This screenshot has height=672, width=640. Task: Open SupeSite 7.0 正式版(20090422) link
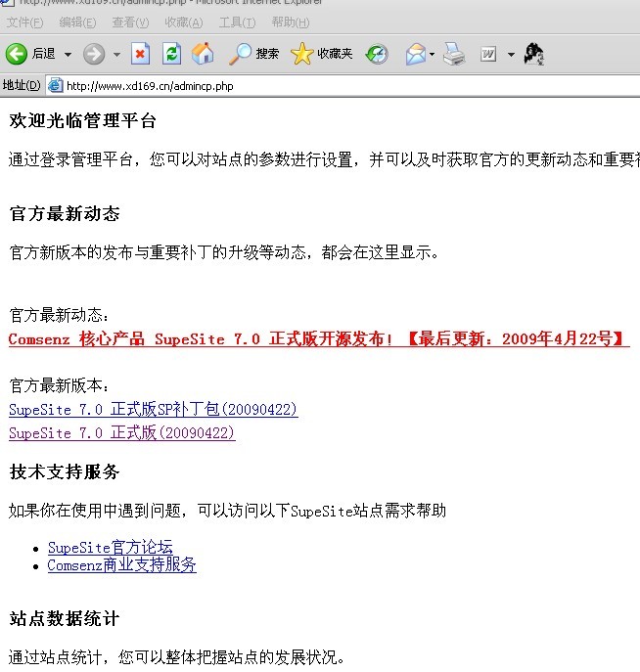(122, 433)
